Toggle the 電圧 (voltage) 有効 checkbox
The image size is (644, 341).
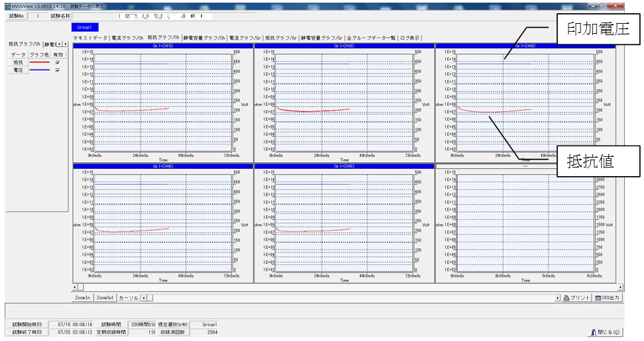coord(58,70)
